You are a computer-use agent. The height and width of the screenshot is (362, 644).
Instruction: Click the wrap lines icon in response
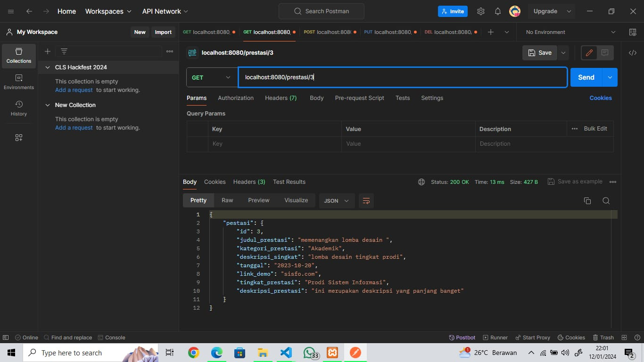[366, 201]
